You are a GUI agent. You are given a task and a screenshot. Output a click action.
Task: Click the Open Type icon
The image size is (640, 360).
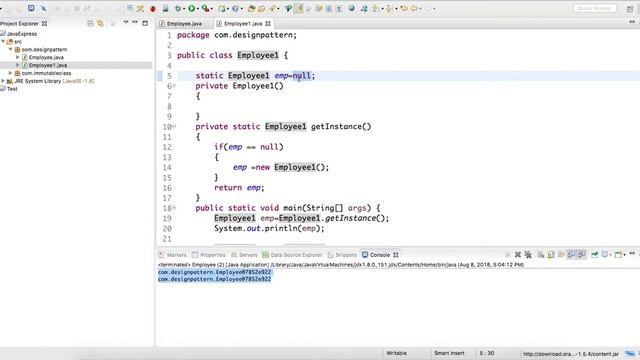[251, 8]
